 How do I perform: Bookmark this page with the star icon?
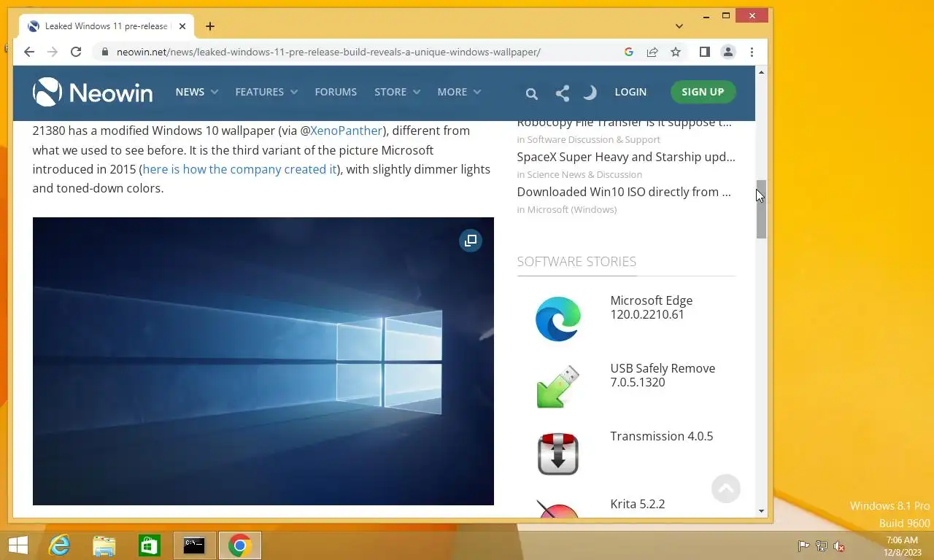(x=676, y=52)
